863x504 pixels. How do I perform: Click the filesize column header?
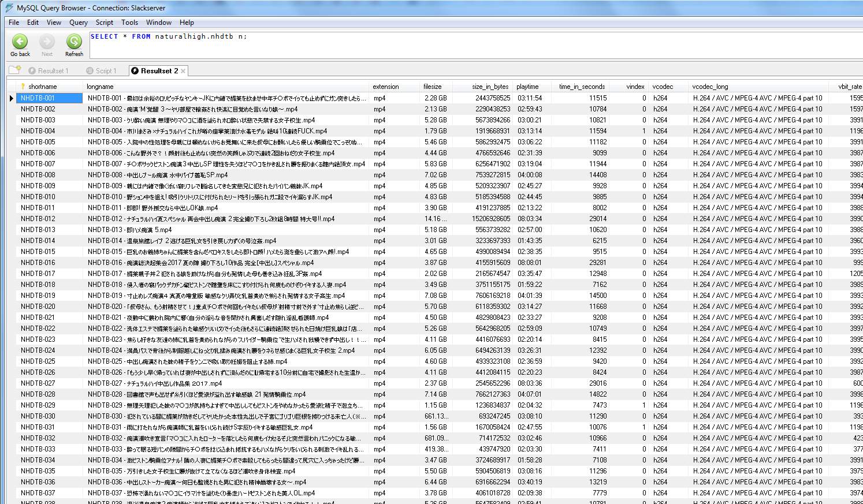432,87
